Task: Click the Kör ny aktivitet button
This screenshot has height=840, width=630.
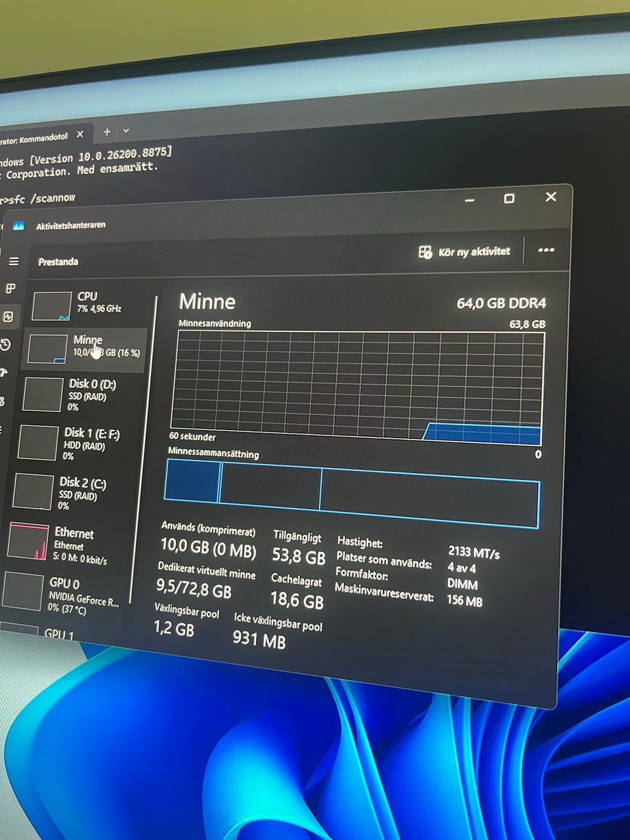Action: tap(464, 252)
